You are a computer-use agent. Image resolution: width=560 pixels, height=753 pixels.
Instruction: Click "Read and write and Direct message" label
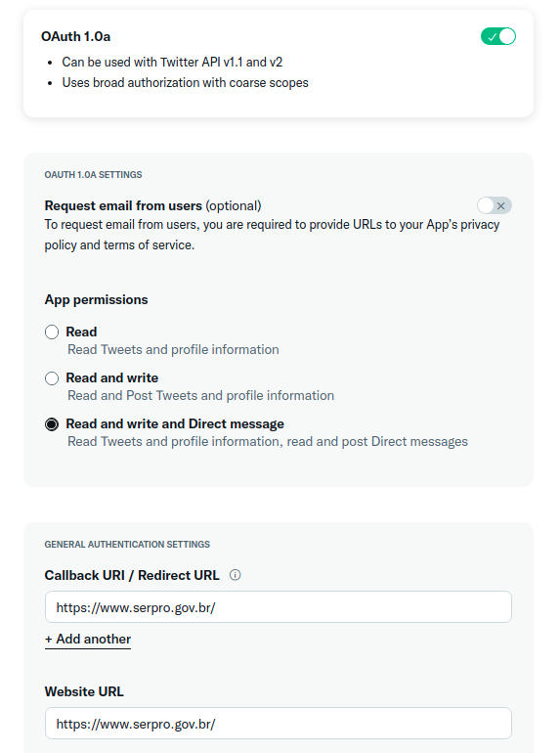coord(175,424)
